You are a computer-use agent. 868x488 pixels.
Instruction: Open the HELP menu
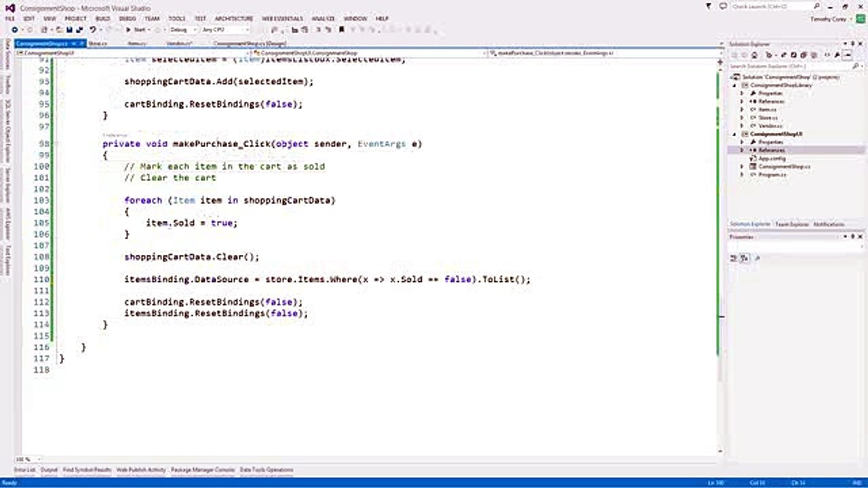pos(382,18)
